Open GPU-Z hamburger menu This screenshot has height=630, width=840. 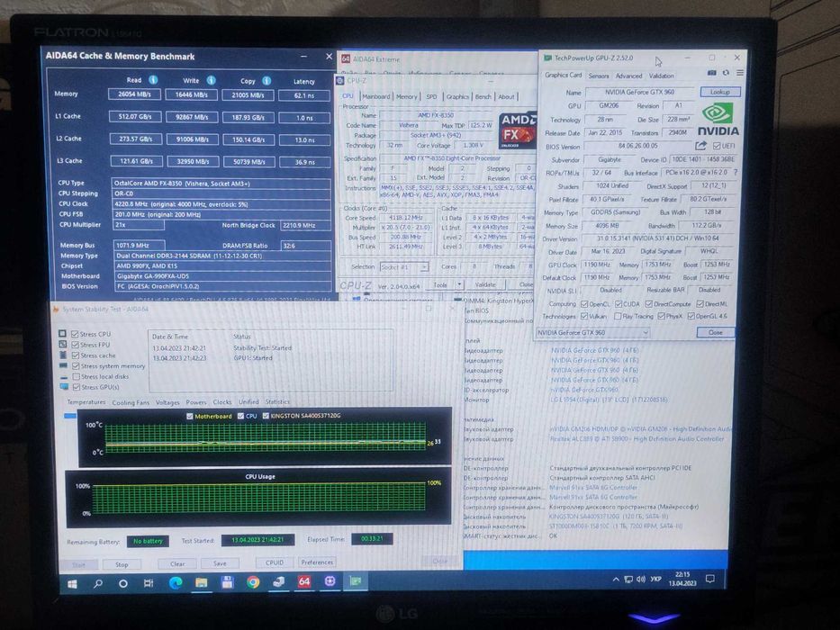point(740,73)
